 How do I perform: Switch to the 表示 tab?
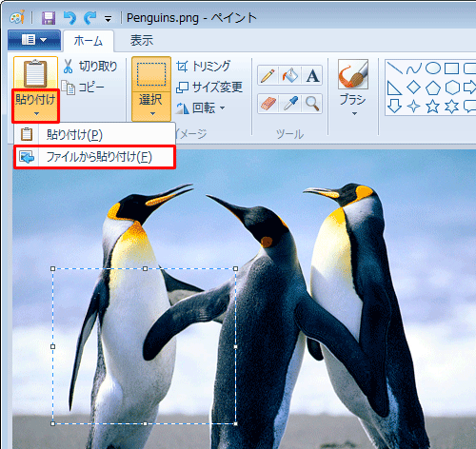[142, 40]
